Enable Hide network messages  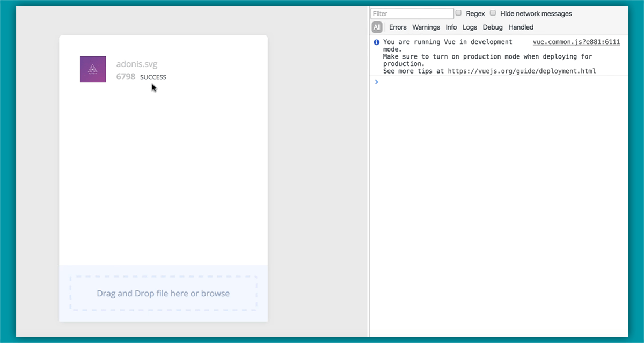tap(493, 12)
